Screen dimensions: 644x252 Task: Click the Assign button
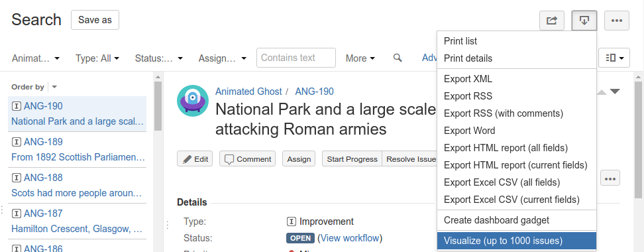click(x=299, y=159)
